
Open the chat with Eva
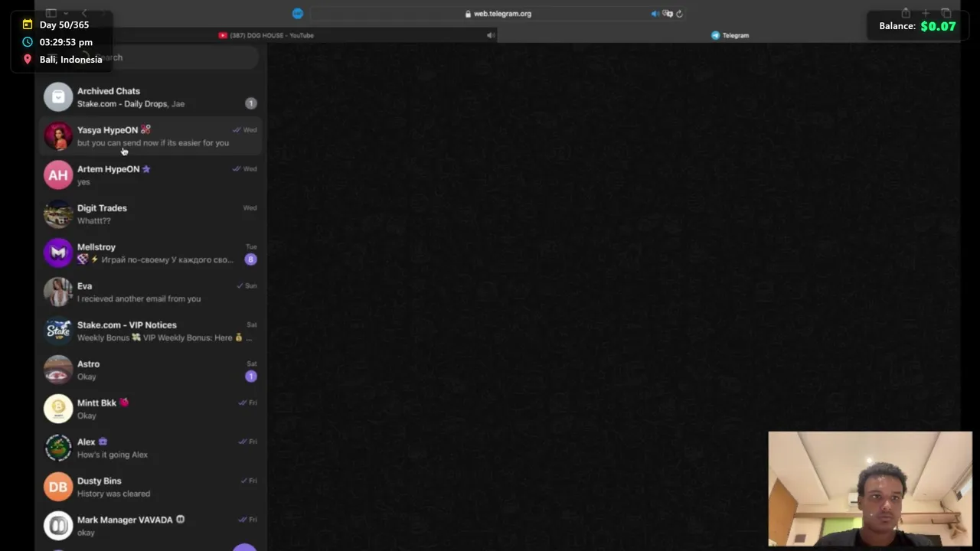point(150,292)
